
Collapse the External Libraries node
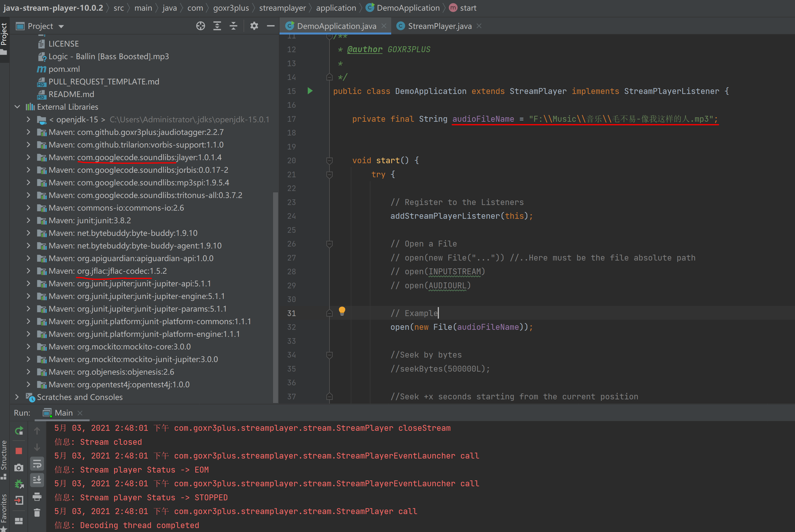17,107
